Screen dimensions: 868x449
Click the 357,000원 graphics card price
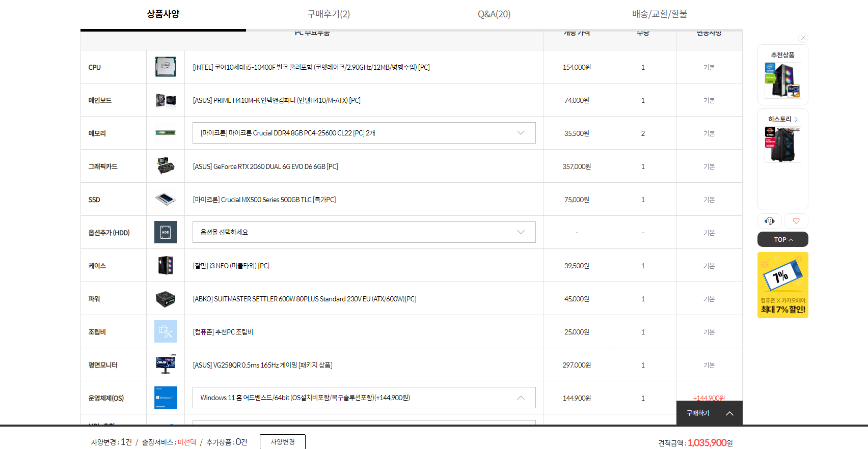(x=577, y=166)
